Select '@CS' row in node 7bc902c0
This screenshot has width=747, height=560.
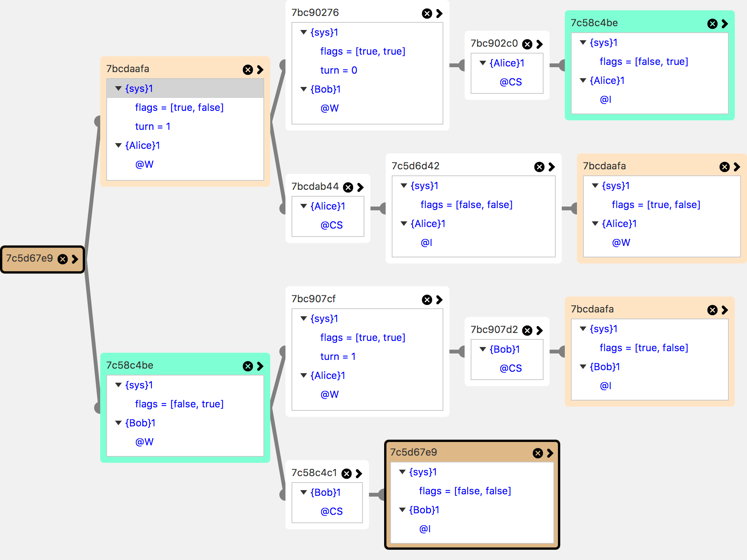[x=507, y=82]
